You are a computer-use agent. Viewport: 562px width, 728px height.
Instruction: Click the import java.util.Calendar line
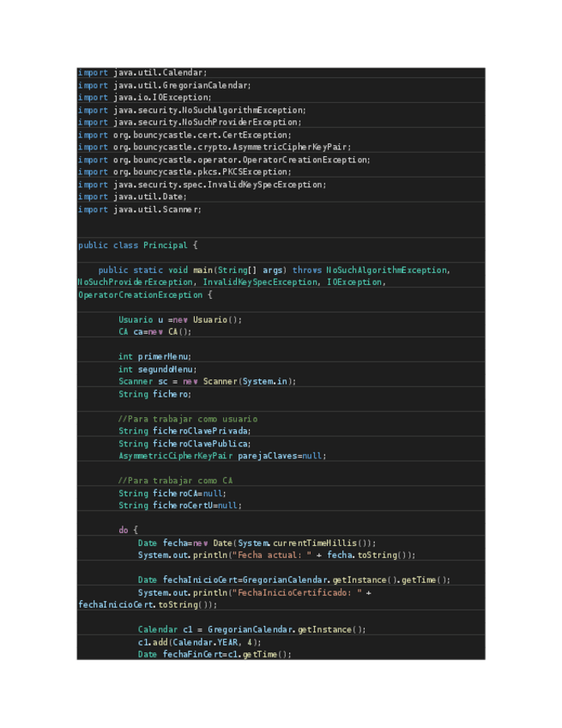click(142, 73)
